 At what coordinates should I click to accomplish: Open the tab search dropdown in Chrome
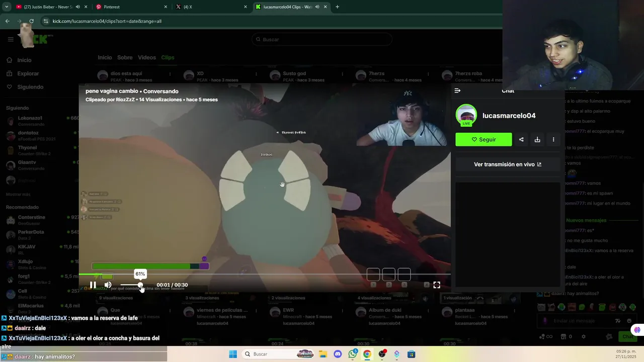point(7,7)
